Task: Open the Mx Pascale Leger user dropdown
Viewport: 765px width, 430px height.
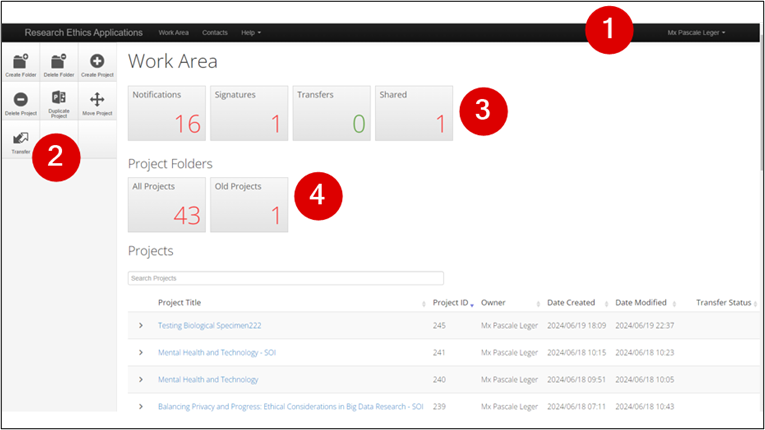Action: (x=696, y=33)
